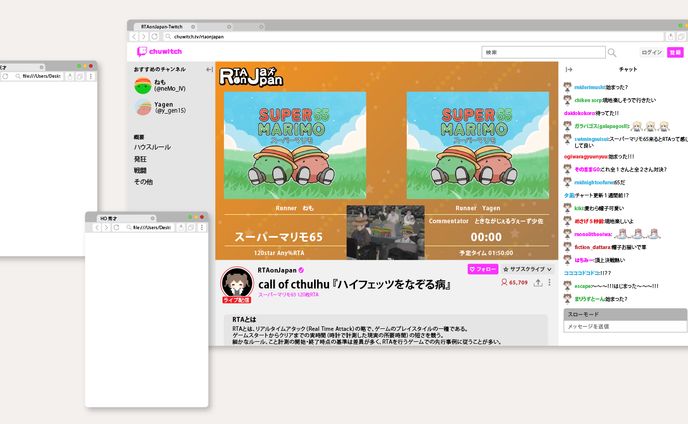Go forward in the HO 秀才 window
This screenshot has height=424, width=688.
pyautogui.click(x=106, y=227)
